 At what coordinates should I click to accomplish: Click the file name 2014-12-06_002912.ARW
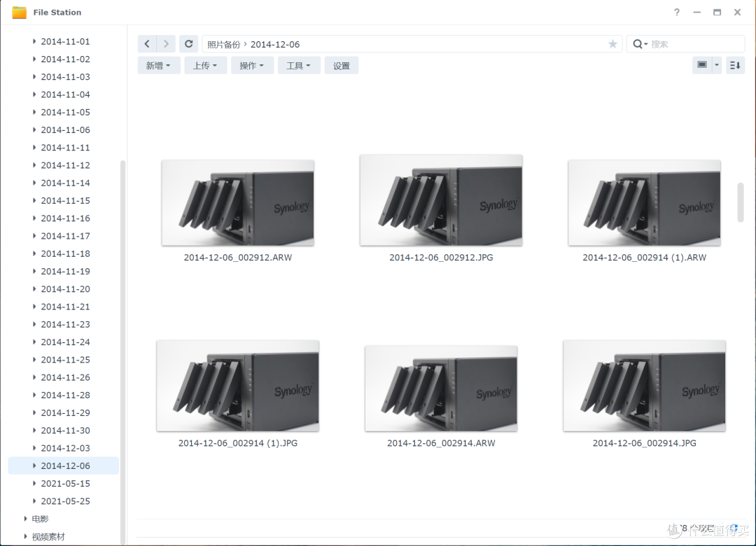pyautogui.click(x=238, y=258)
